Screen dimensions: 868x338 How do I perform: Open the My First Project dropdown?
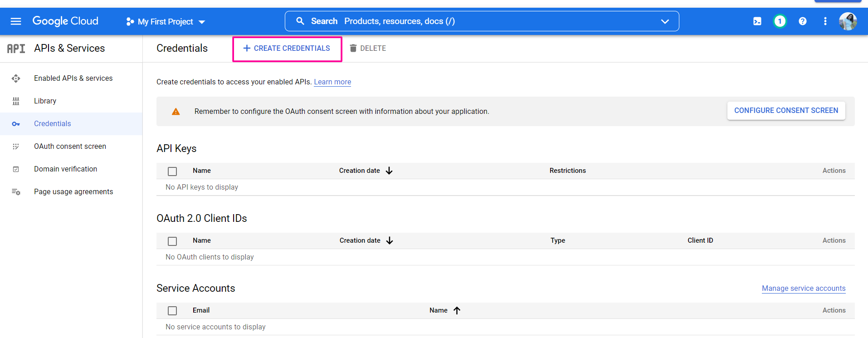click(166, 21)
